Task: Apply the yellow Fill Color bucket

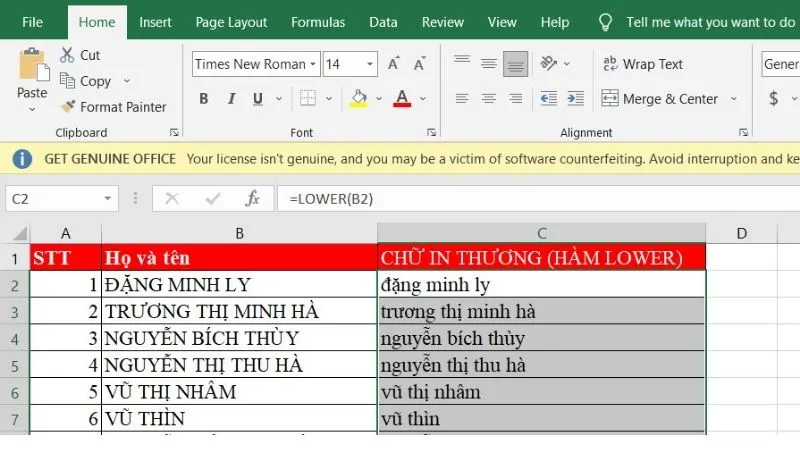Action: pyautogui.click(x=359, y=99)
